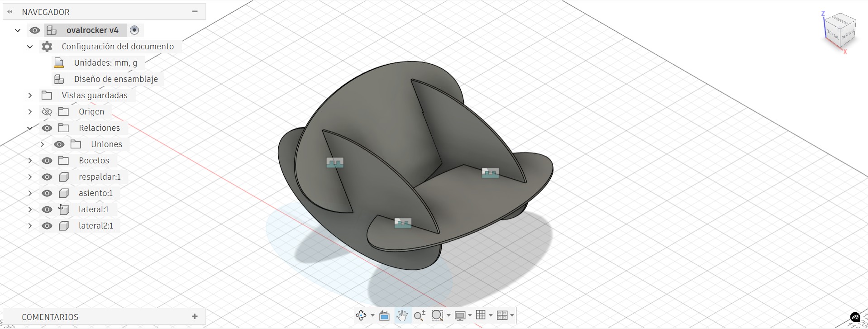Expand Grid and Snaps dropdown arrow
This screenshot has height=329, width=868.
click(x=491, y=315)
